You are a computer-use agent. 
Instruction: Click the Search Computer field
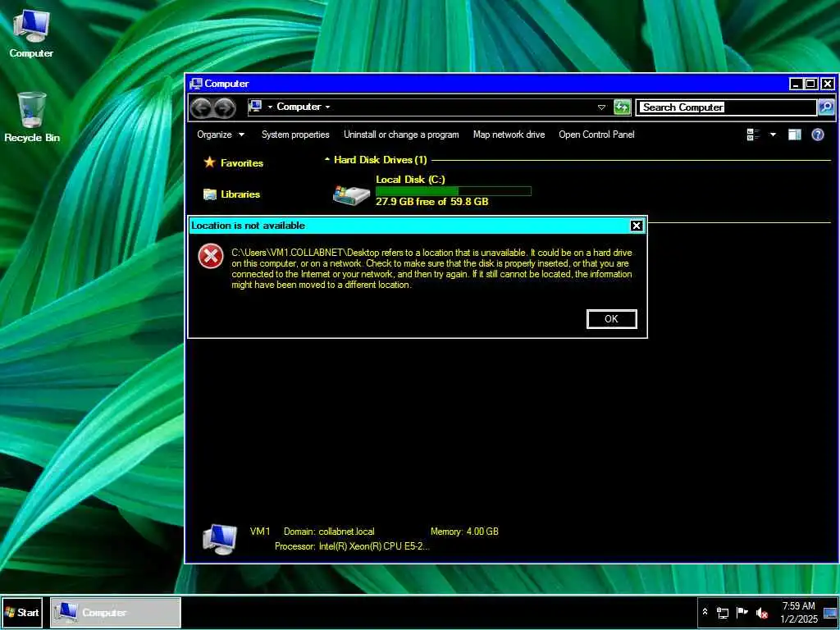[726, 107]
